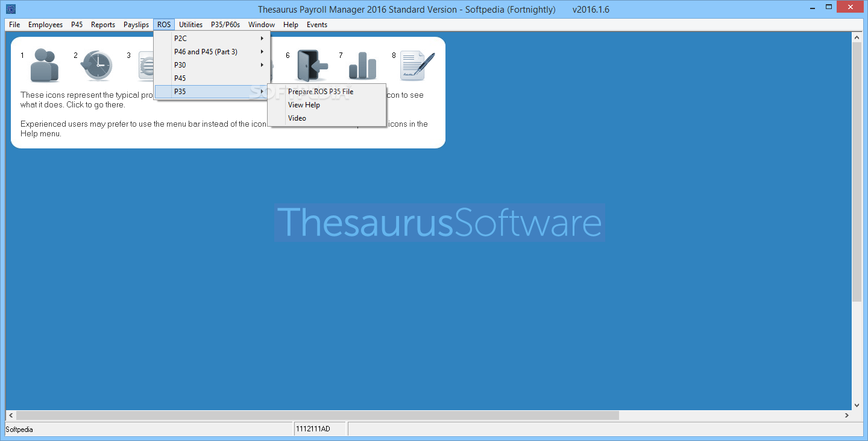
Task: Click the vertical scrollbar down arrow
Action: click(x=857, y=405)
